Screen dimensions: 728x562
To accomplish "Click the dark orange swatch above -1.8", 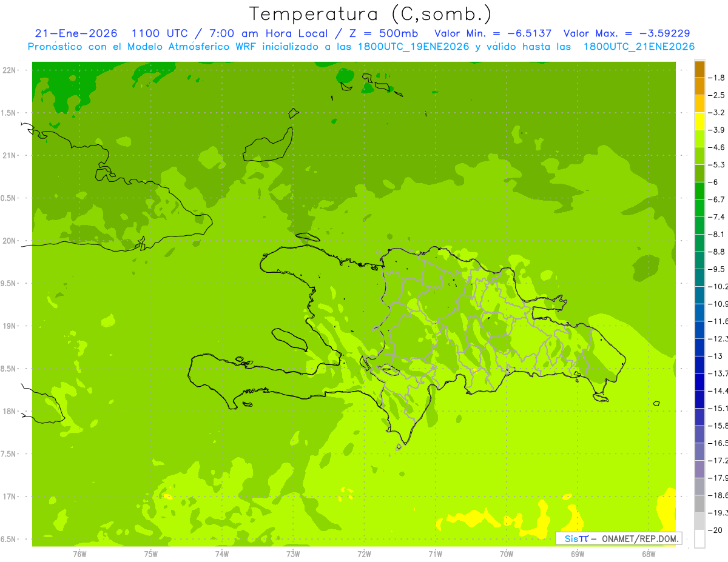I will (699, 69).
